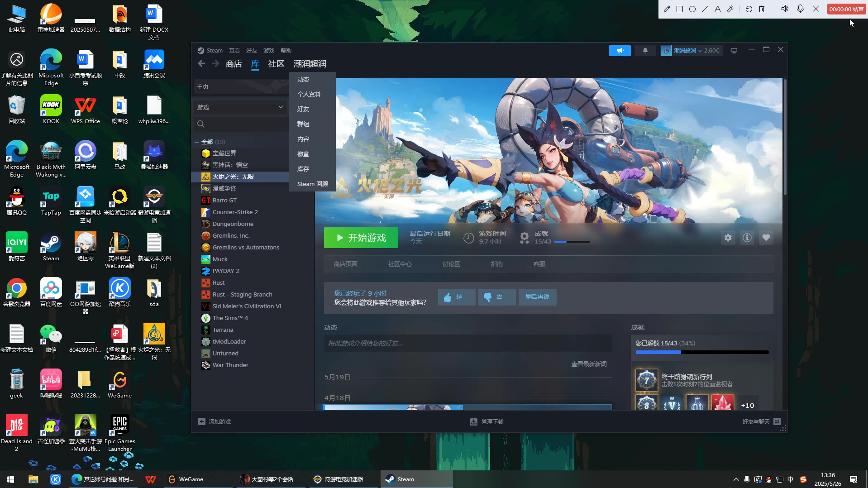Click the achievements progress bar 15/43
The width and height of the screenshot is (868, 488).
572,242
